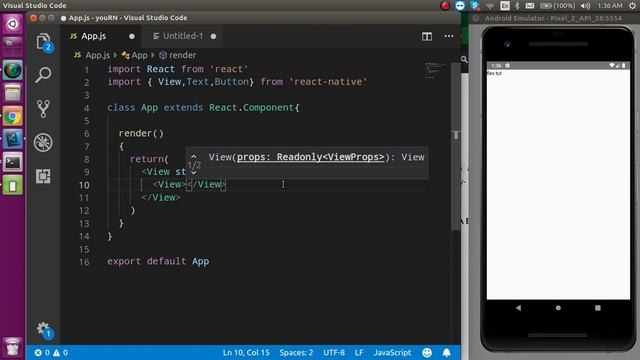Viewport: 640px width, 360px height.
Task: Open the Source Control view
Action: point(43,109)
